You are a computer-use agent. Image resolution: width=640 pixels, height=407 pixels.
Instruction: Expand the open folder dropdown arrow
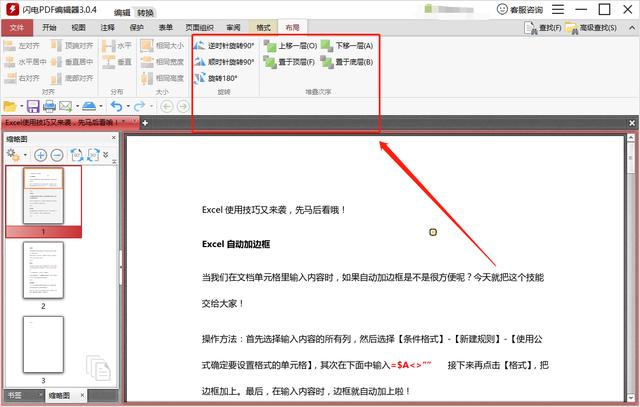click(x=20, y=106)
